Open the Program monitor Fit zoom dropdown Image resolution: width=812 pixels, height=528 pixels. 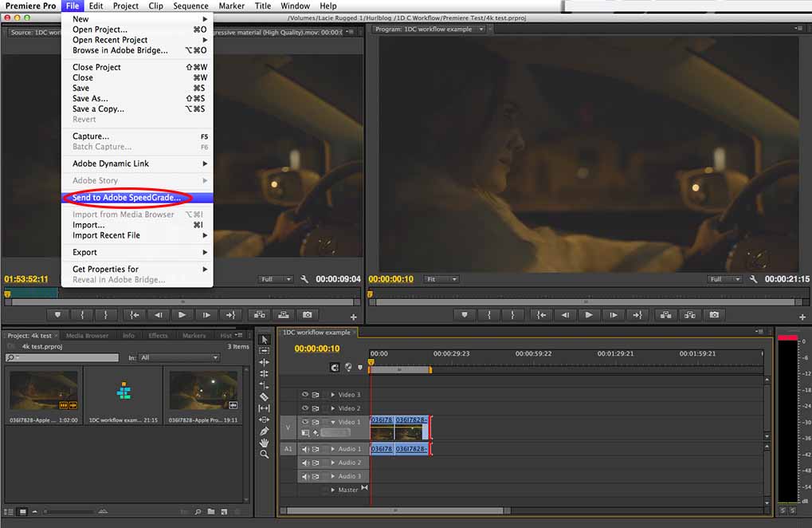click(441, 279)
